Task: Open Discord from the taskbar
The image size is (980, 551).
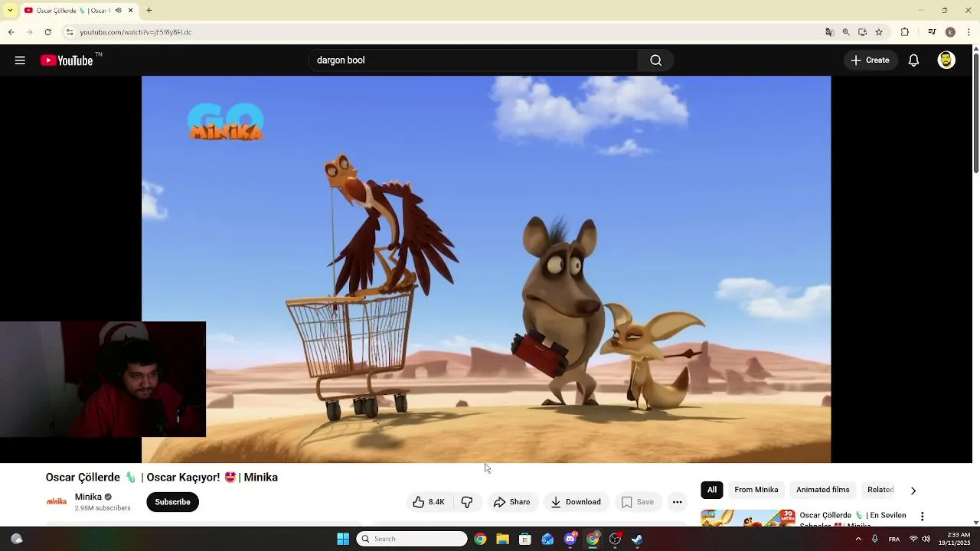Action: (x=570, y=539)
